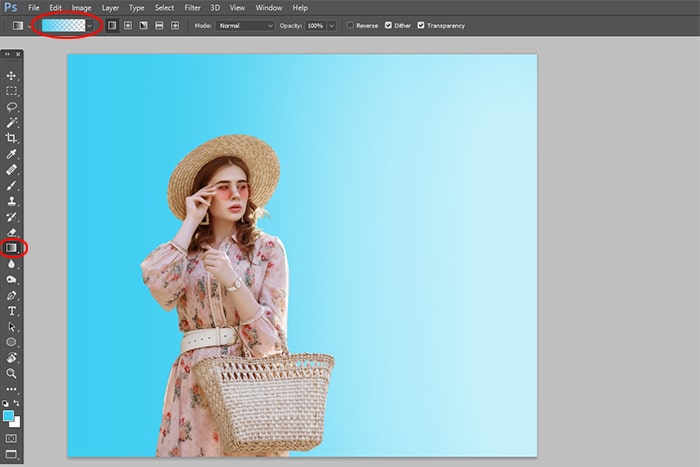The height and width of the screenshot is (467, 700).
Task: Open the Type menu
Action: (137, 8)
